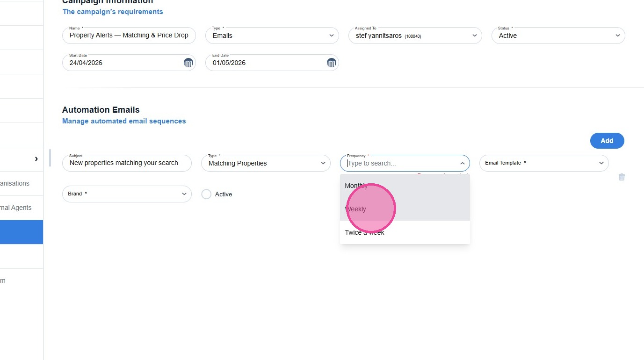Open the Matching Properties type dropdown
644x360 pixels.
[266, 163]
